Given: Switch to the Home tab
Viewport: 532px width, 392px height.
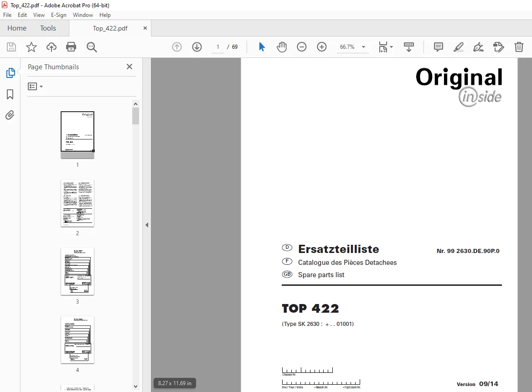Looking at the screenshot, I should [x=17, y=28].
